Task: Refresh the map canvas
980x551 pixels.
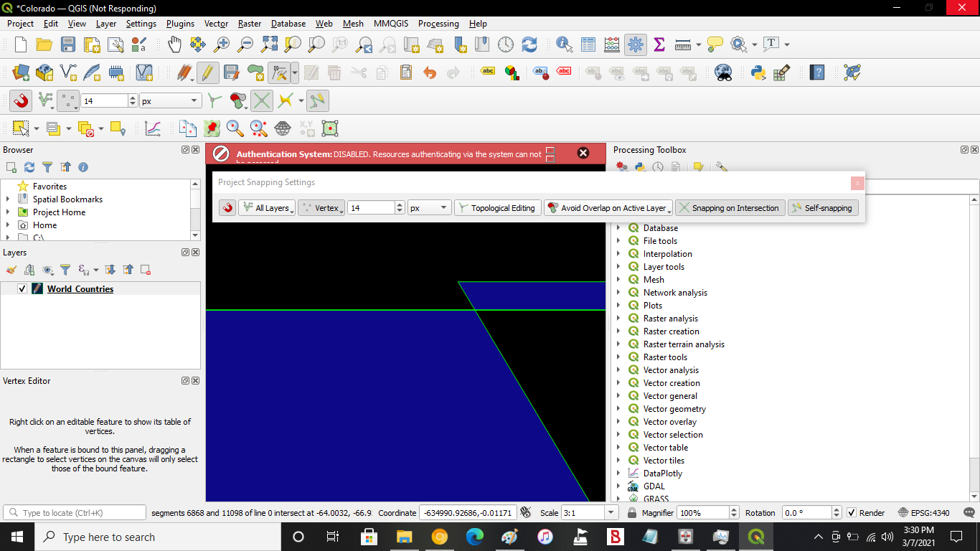Action: [529, 44]
